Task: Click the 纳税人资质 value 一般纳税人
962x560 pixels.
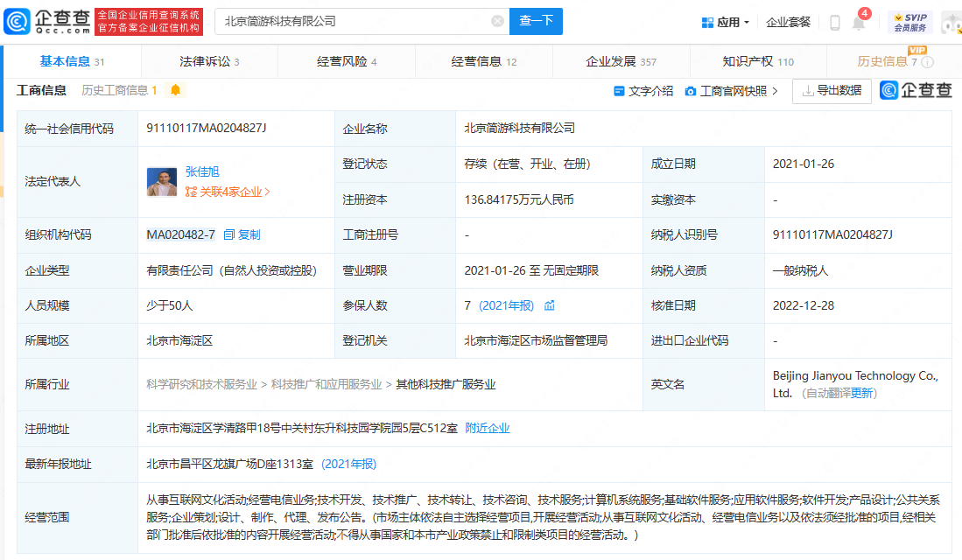Action: tap(800, 270)
